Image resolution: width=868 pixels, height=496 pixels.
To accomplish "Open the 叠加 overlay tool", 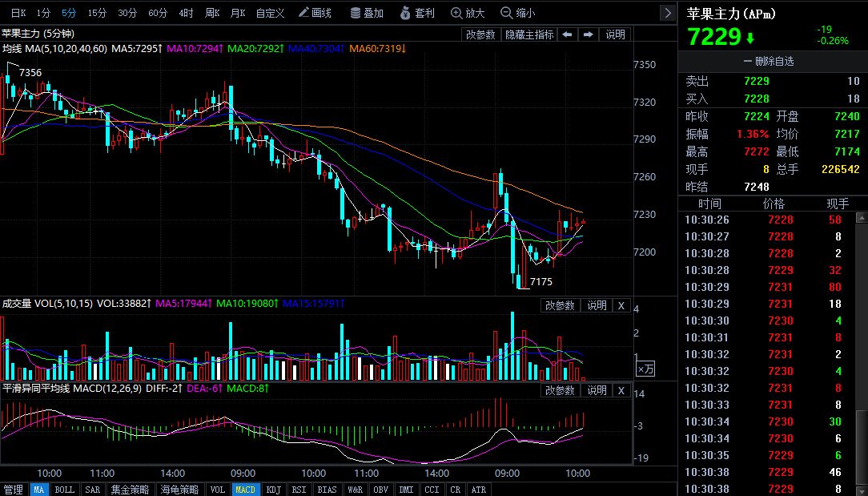I will click(367, 13).
